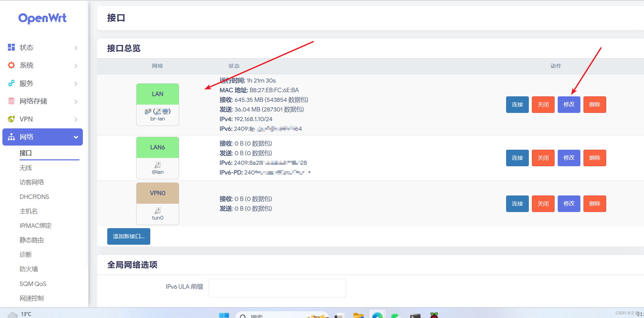Image resolution: width=644 pixels, height=318 pixels.
Task: Click the Windows taskbar search box
Action: (x=282, y=315)
